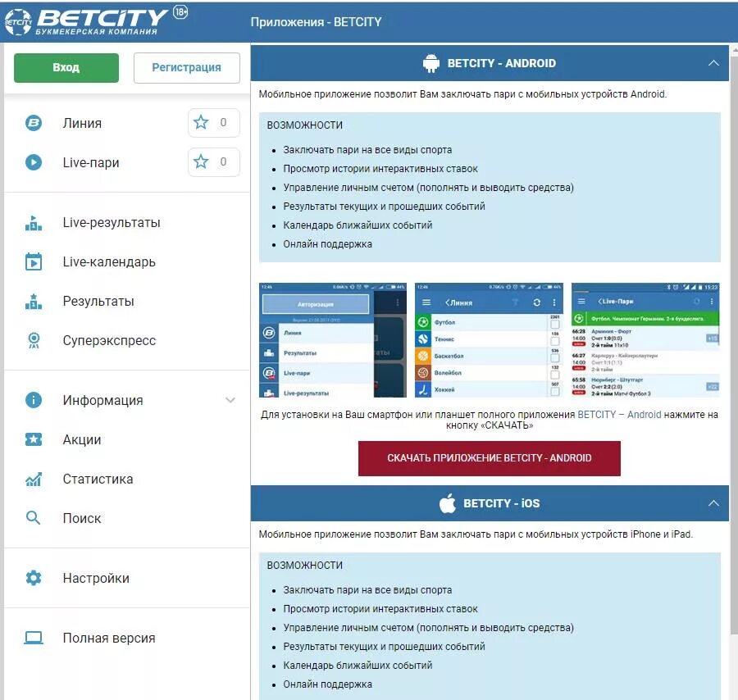Image resolution: width=738 pixels, height=700 pixels.
Task: Click the Настройки gear icon
Action: 34,578
